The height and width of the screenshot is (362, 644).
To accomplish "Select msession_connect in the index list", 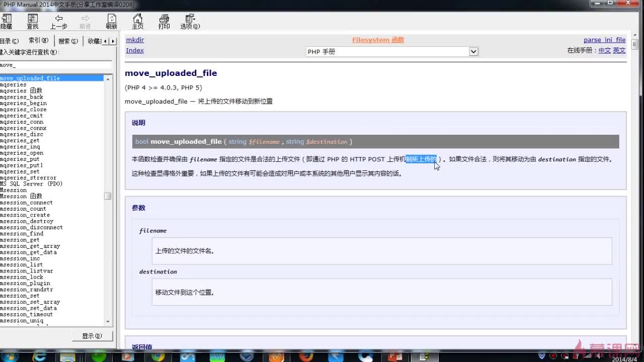I will (26, 203).
